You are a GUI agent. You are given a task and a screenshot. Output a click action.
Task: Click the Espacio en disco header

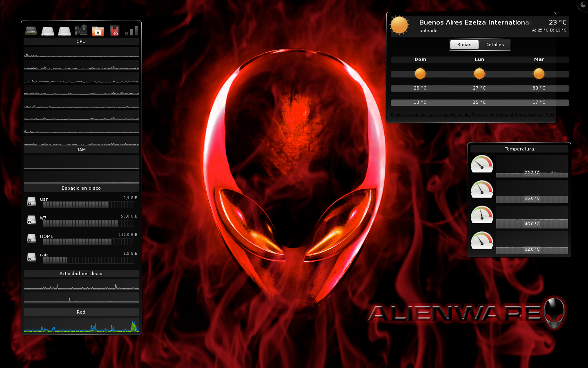(81, 188)
